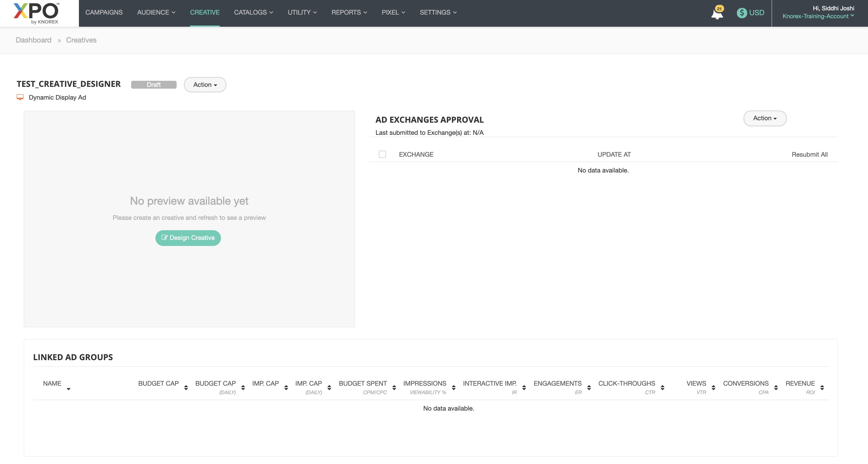Viewport: 868px width, 464px height.
Task: Expand the Knorex-Training-Account switcher
Action: coord(818,16)
